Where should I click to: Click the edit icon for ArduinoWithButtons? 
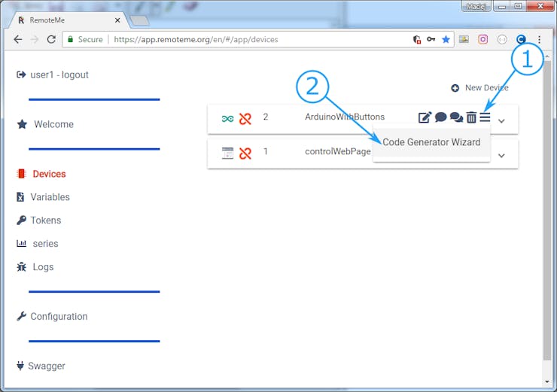pos(425,117)
